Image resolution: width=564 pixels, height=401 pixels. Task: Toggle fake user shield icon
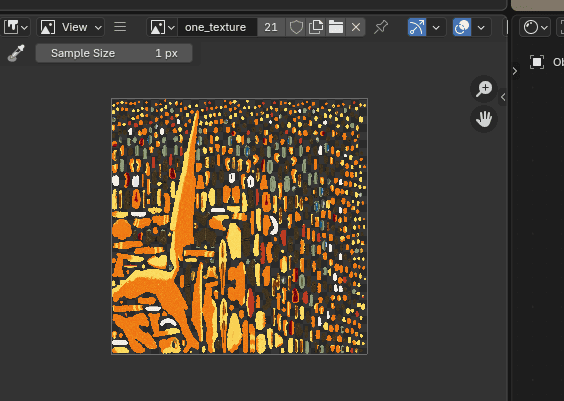point(296,27)
